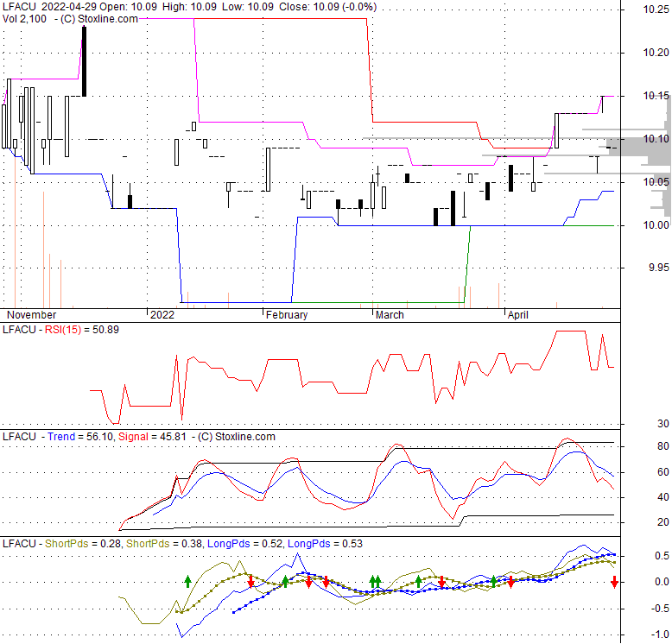Click the 0.0 label on the bottom axis
This screenshot has width=672, height=644.
[x=662, y=582]
